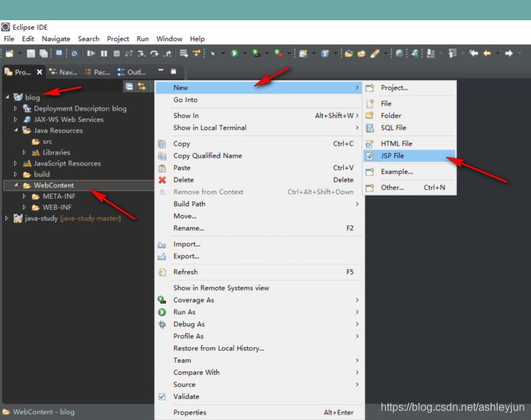This screenshot has height=420, width=531.
Task: Click the New wizard toolbar icon
Action: (x=9, y=53)
